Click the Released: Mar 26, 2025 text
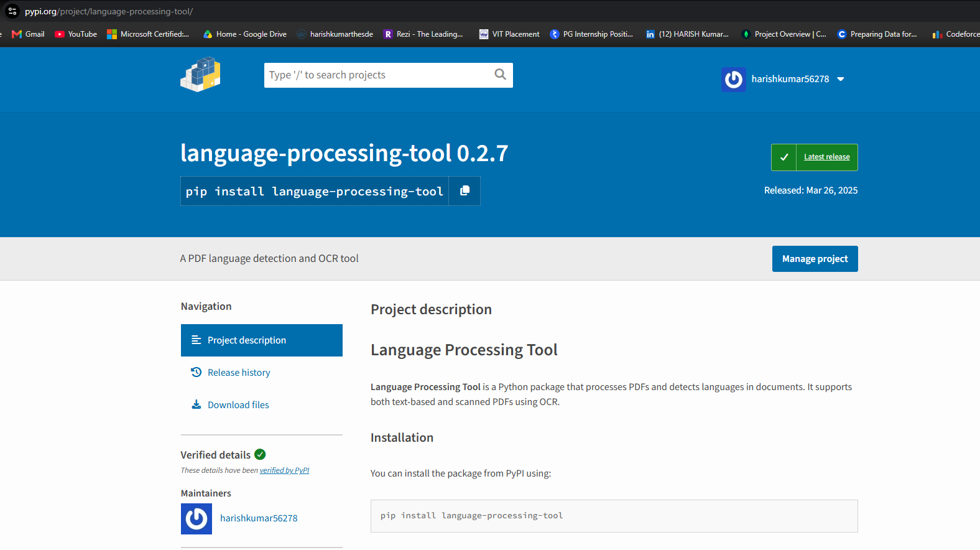Image resolution: width=980 pixels, height=550 pixels. 811,190
